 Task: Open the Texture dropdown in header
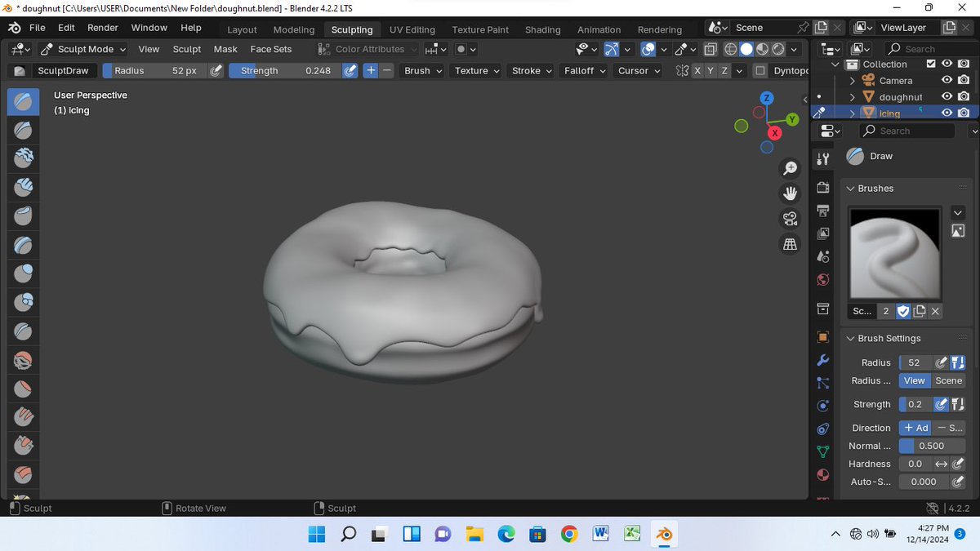(477, 70)
